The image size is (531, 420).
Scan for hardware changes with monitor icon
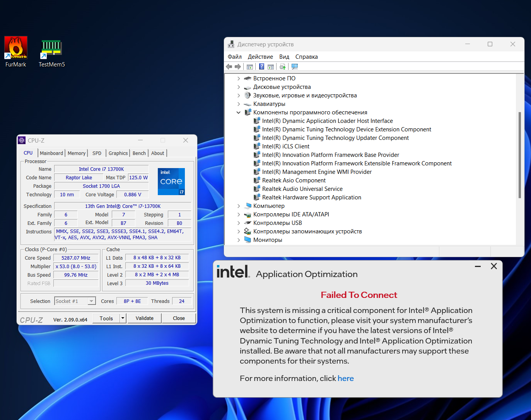click(295, 67)
